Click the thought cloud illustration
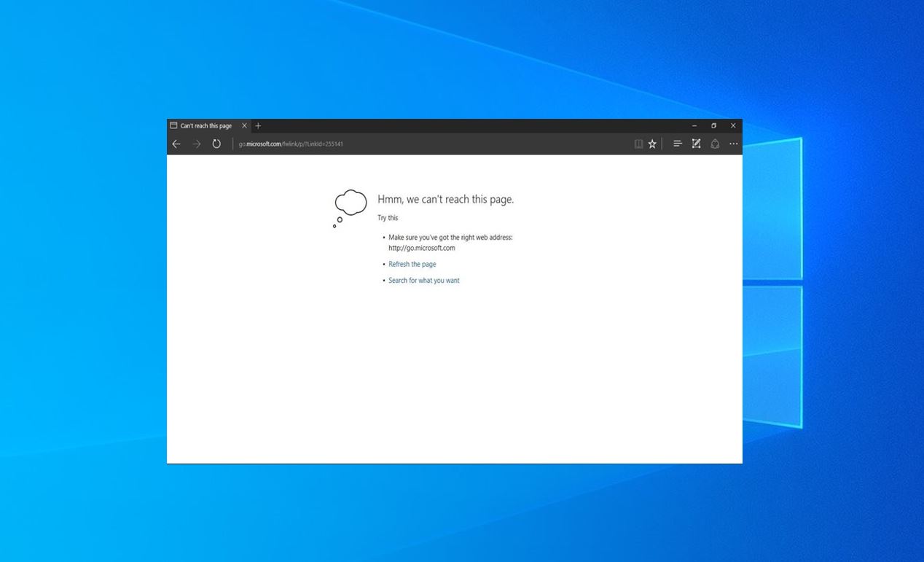The width and height of the screenshot is (924, 562). click(x=350, y=208)
